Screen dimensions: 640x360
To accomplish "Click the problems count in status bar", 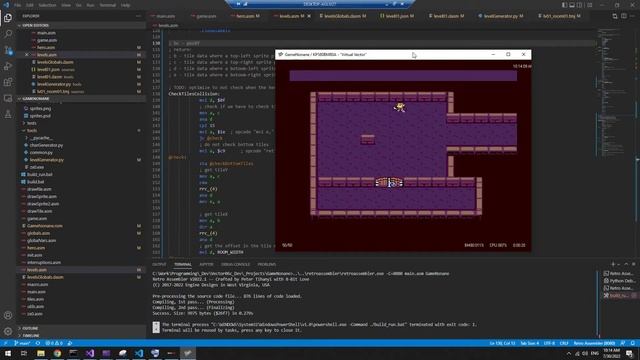I will point(54,343).
